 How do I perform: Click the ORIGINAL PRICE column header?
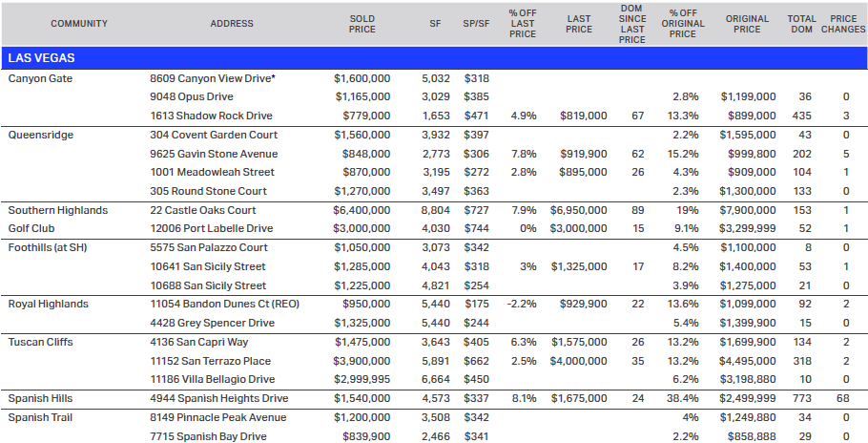[747, 24]
